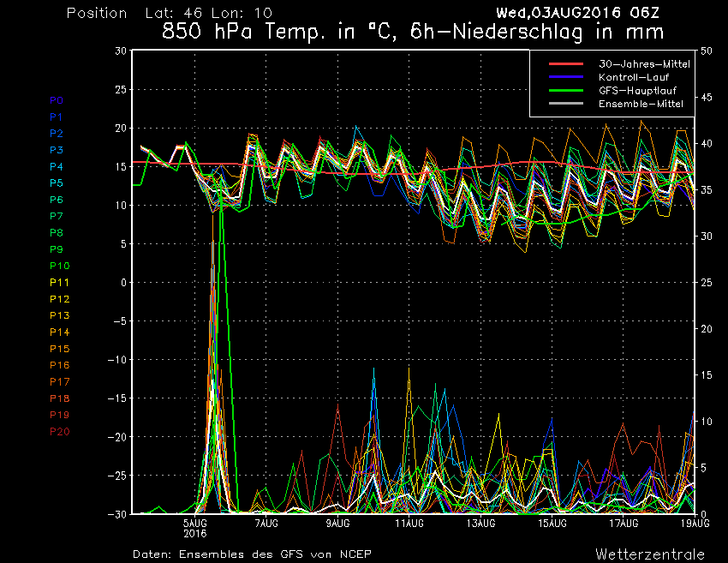The width and height of the screenshot is (728, 563).
Task: Click the date Wed,03AUG2016 06Z
Action: (x=577, y=13)
